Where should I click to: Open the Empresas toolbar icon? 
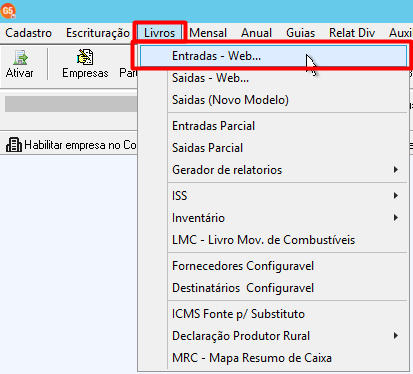click(85, 64)
